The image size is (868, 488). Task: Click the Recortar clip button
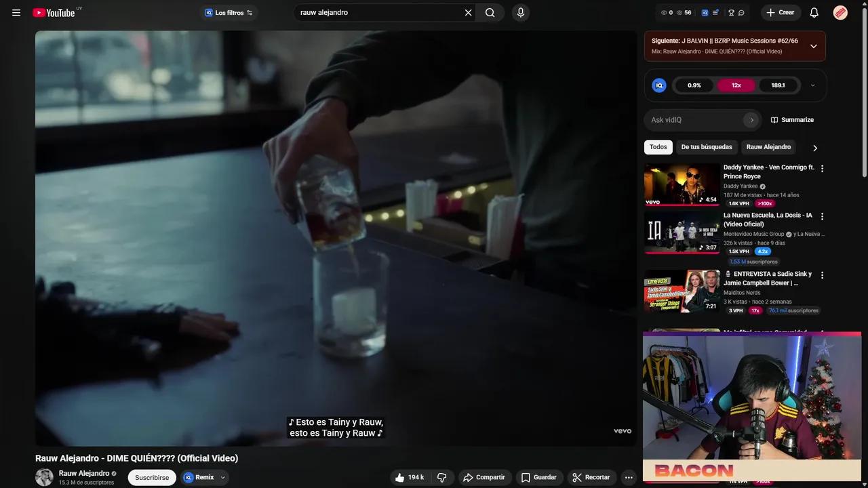tap(591, 477)
